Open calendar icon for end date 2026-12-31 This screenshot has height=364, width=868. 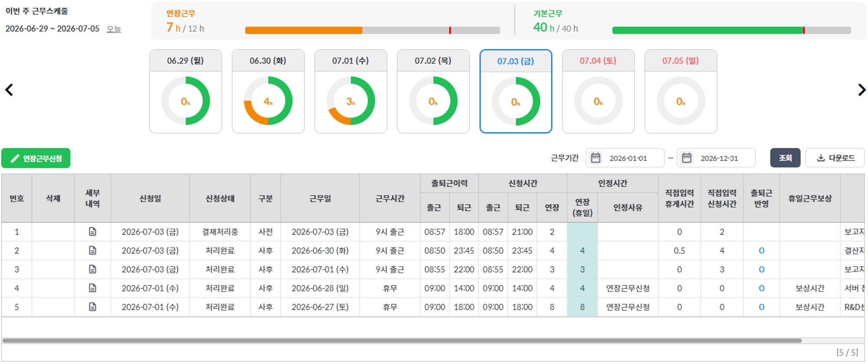[x=687, y=158]
